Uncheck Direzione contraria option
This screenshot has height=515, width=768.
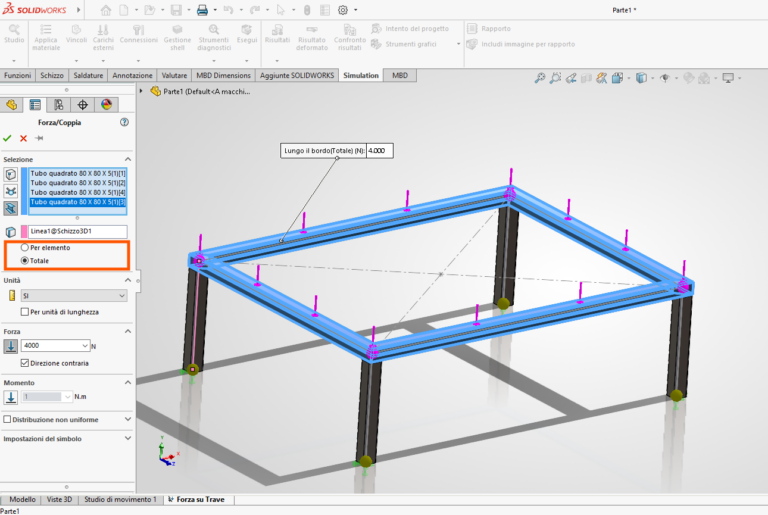pyautogui.click(x=25, y=363)
